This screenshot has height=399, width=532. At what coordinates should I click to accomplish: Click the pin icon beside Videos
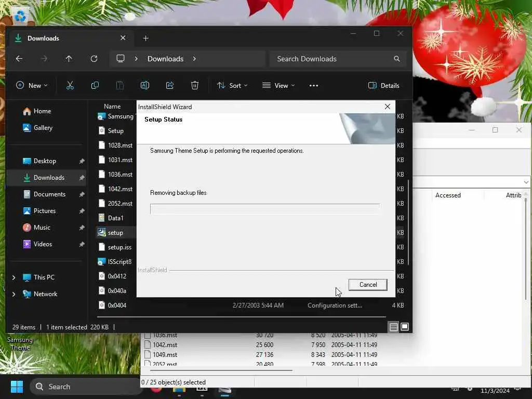(82, 244)
